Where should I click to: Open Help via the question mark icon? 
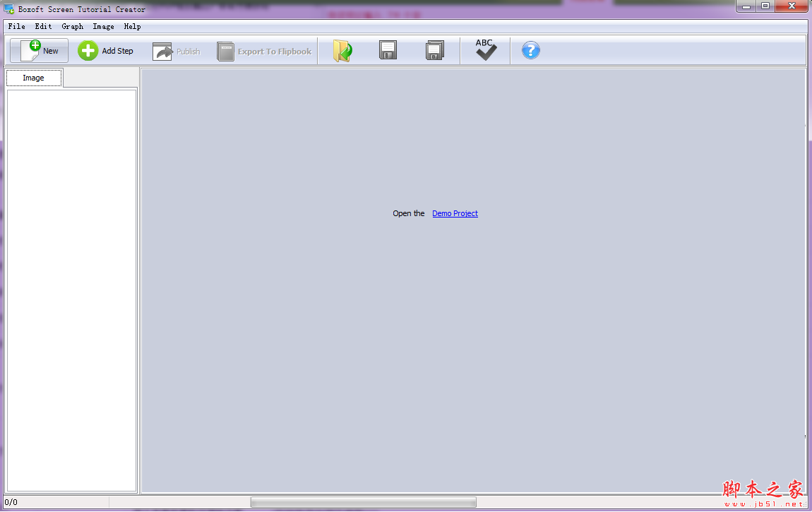(x=530, y=50)
